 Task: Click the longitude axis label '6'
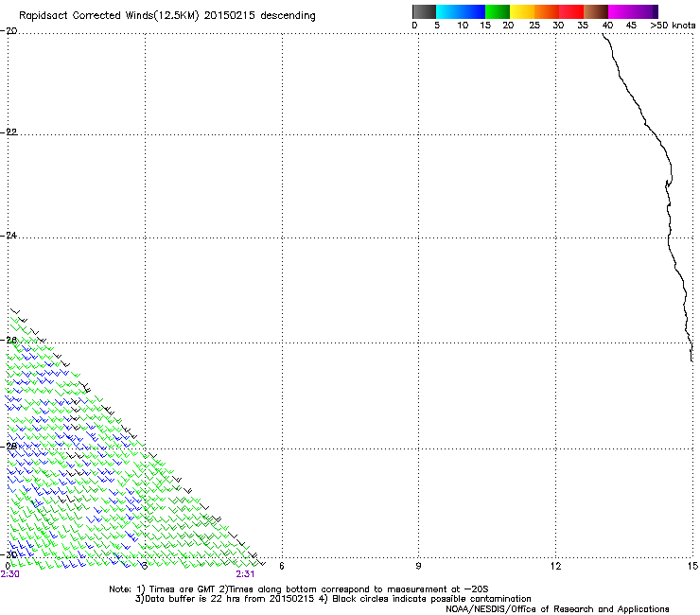point(282,567)
